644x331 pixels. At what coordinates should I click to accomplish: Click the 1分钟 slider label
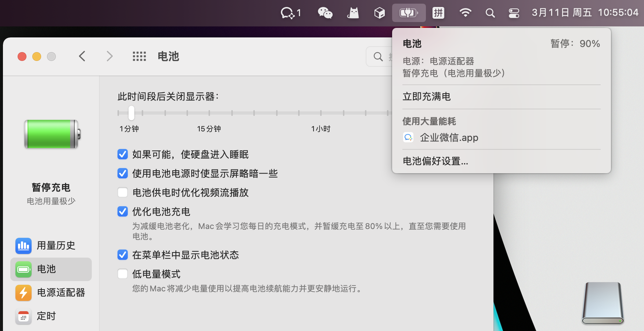[129, 129]
